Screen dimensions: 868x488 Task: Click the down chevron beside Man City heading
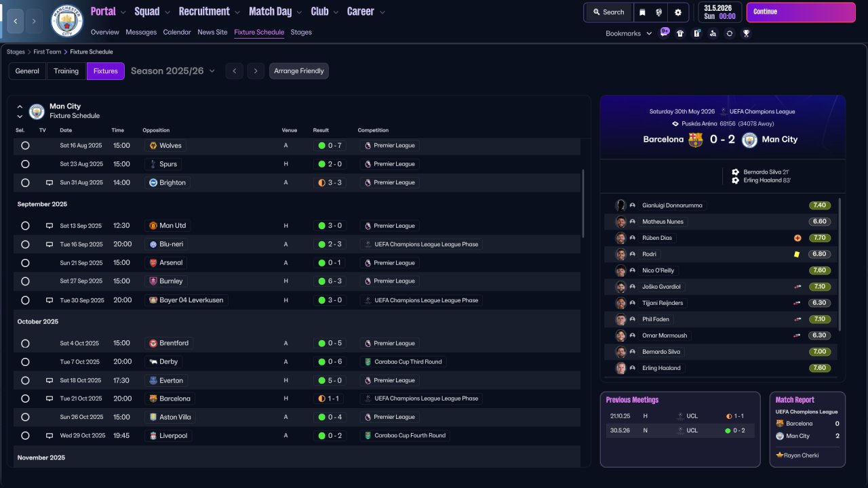[x=20, y=116]
